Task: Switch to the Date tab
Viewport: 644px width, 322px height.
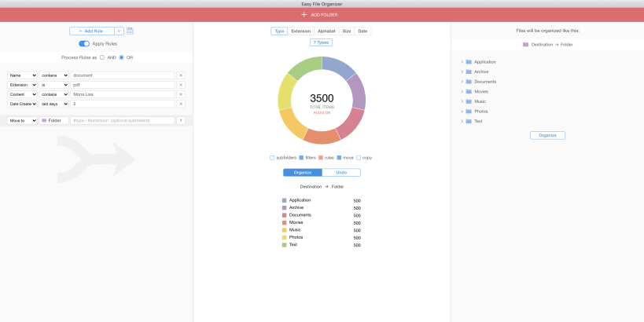Action: 362,31
